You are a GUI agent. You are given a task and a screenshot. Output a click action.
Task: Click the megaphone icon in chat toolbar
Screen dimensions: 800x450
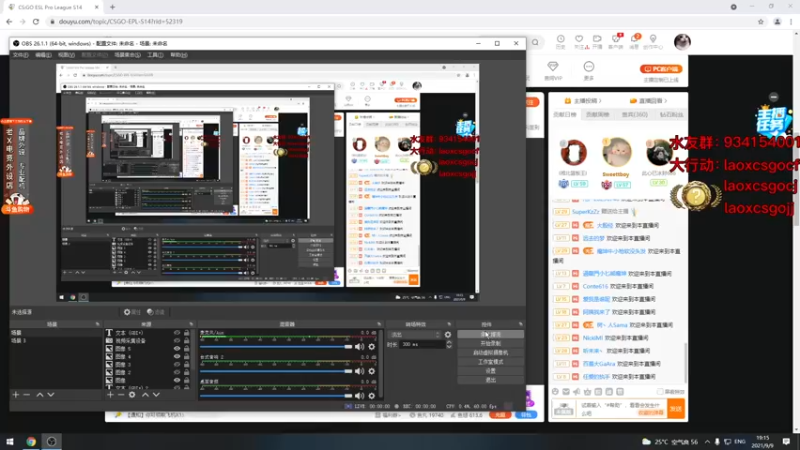[577, 392]
